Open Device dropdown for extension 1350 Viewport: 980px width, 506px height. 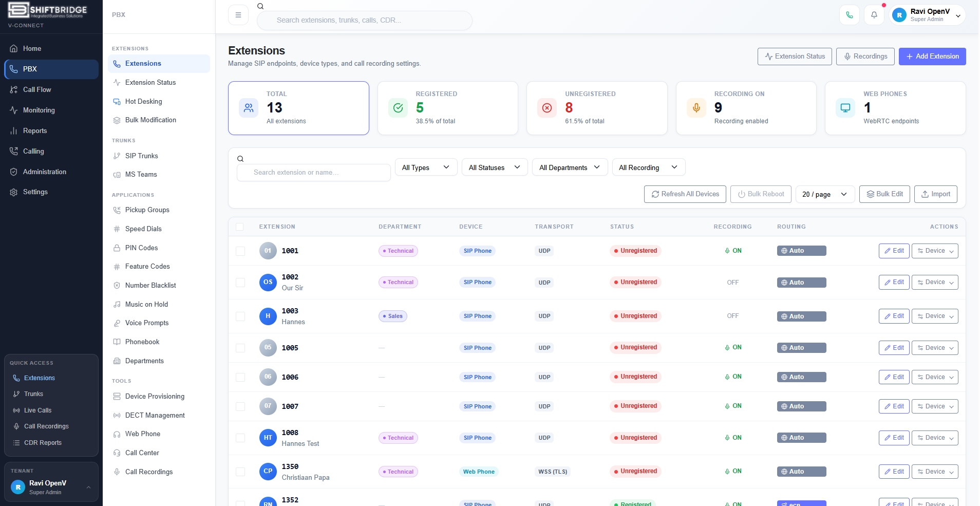935,472
